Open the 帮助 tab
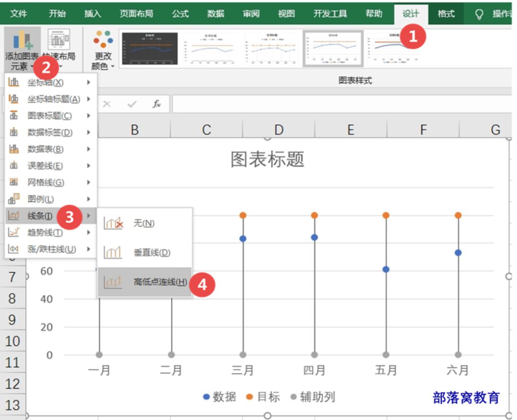Screen dimensions: 517x420 (x=374, y=13)
